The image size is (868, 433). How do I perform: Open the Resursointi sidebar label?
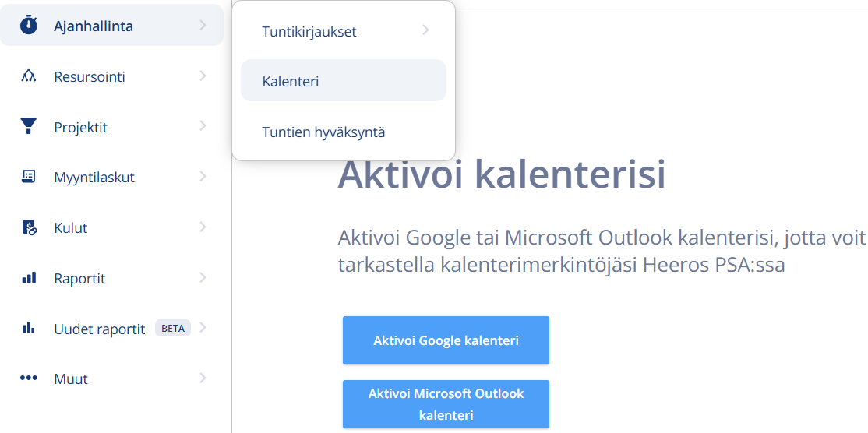click(x=89, y=77)
